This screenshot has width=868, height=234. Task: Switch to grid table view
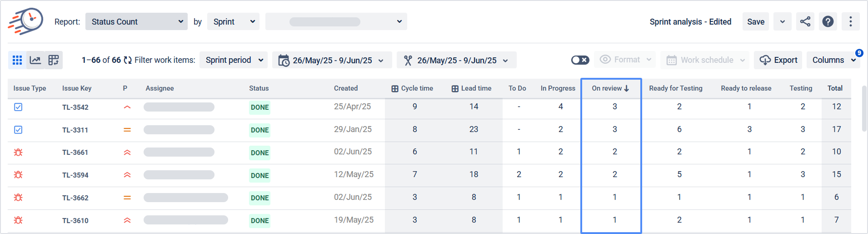[17, 60]
